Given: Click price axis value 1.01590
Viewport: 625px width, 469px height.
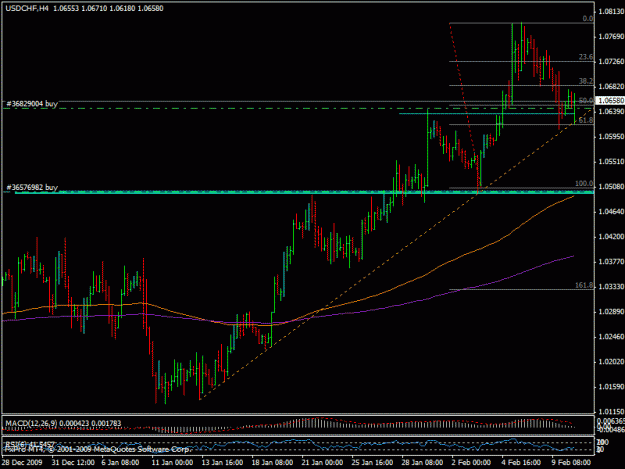Looking at the screenshot, I should click(x=611, y=387).
